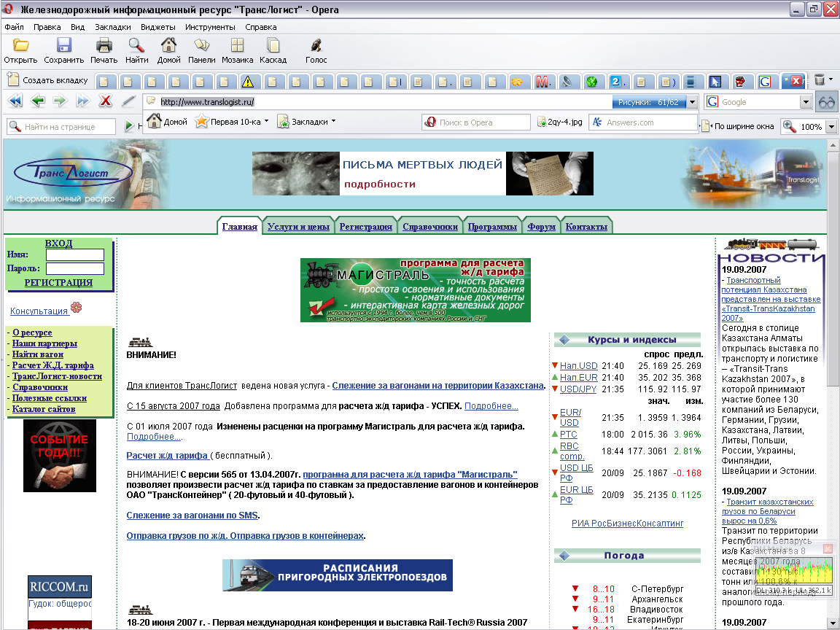Viewport: 840px width, 630px height.
Task: Click the Создать вкладку new tab button
Action: point(47,79)
